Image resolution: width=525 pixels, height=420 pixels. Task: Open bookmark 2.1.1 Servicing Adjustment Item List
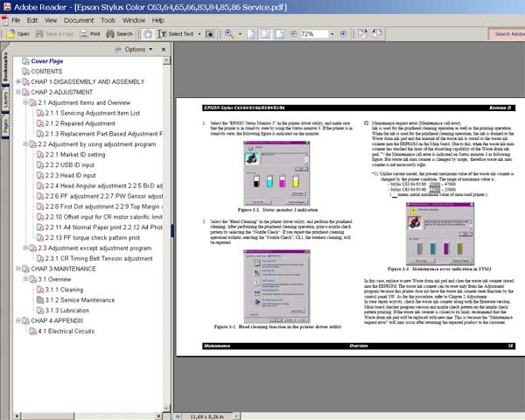tap(93, 113)
